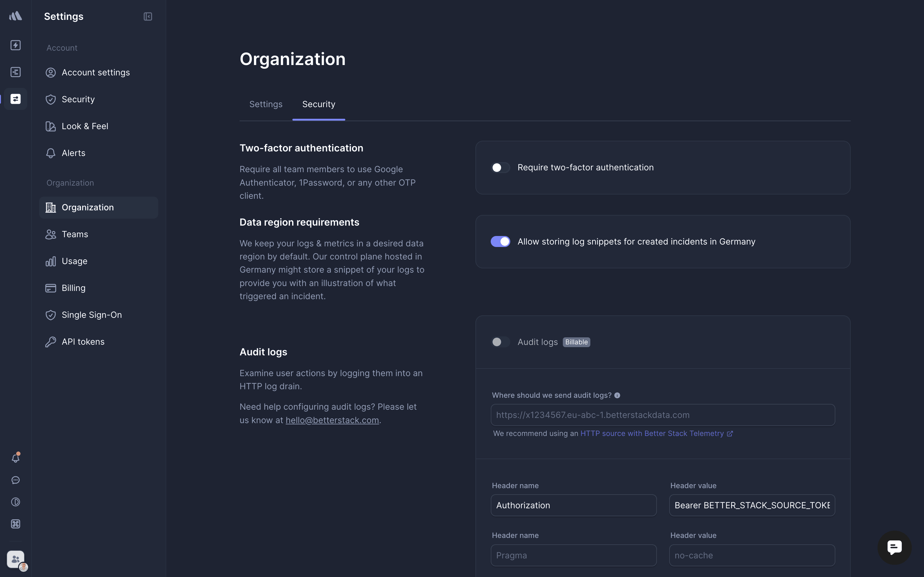Click info icon beside audit logs question
Screen dimensions: 924x577
point(617,395)
